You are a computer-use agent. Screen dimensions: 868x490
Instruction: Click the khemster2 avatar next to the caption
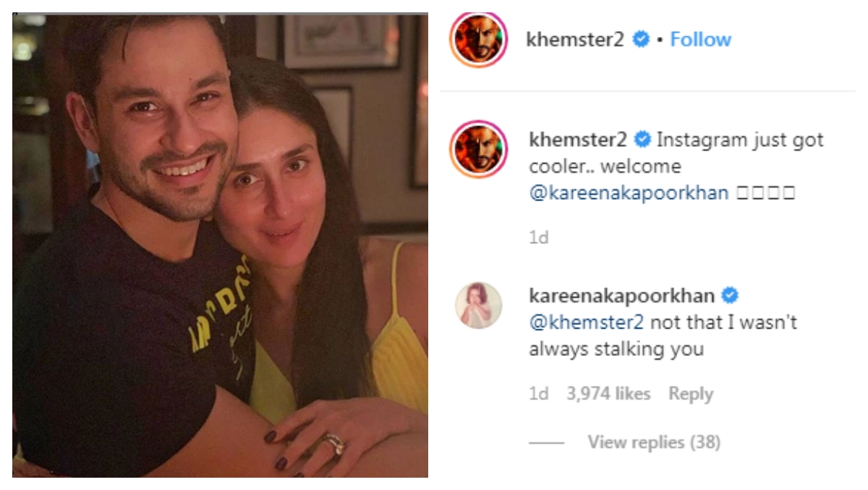(x=477, y=149)
